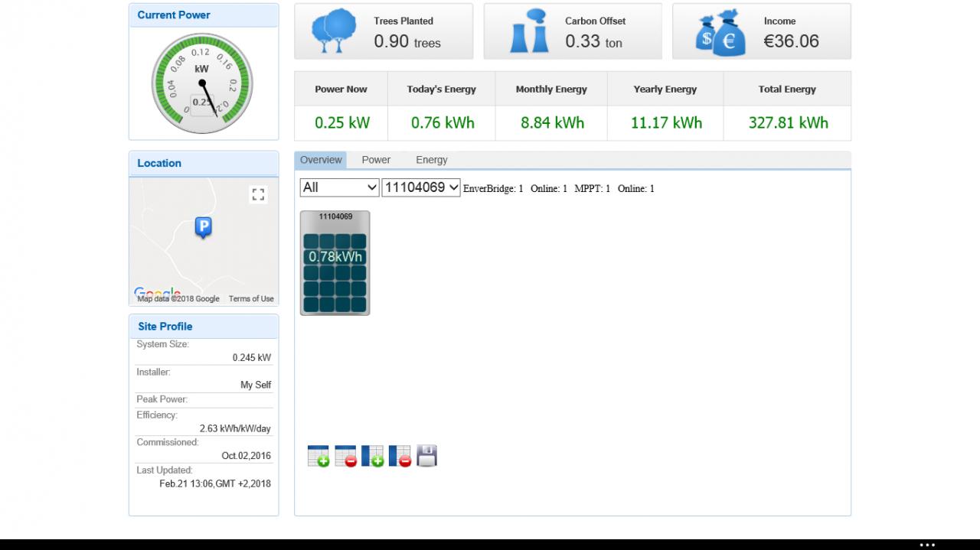The image size is (980, 550).
Task: Expand the 11104069 device dropdown
Action: [421, 187]
